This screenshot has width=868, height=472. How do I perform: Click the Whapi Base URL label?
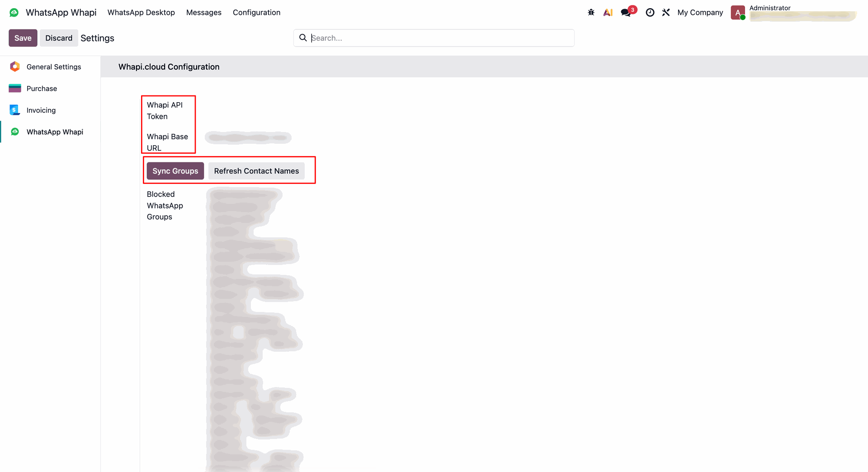(167, 142)
